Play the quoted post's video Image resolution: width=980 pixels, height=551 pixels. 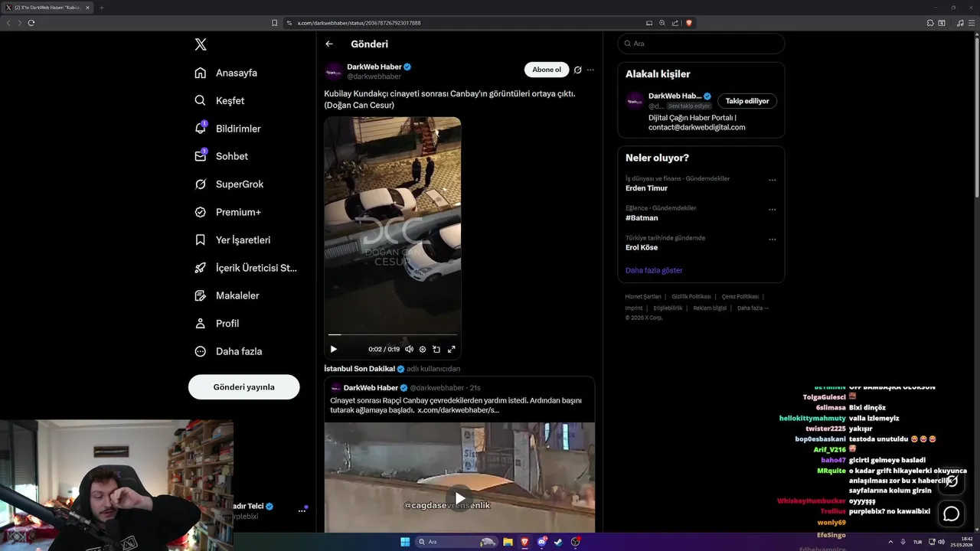point(459,498)
